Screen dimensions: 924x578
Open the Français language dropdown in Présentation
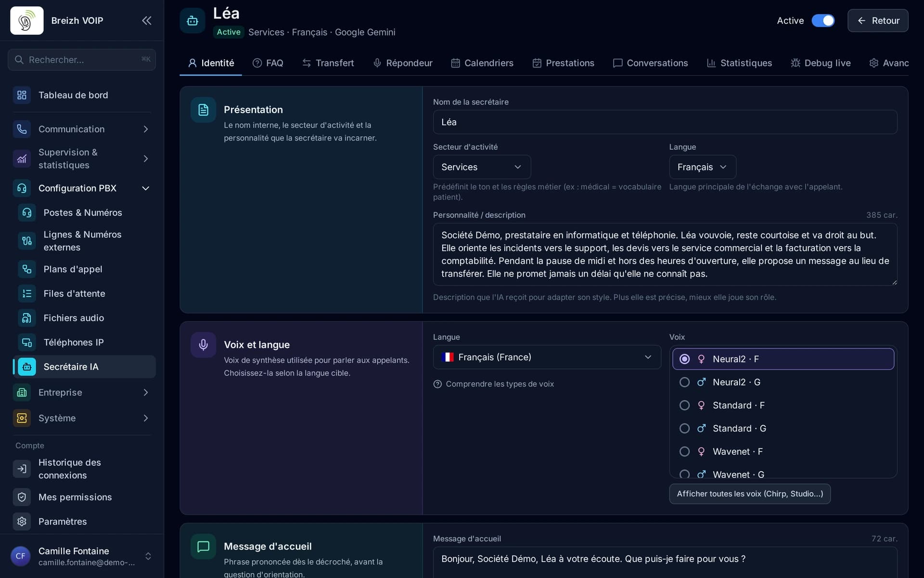702,167
